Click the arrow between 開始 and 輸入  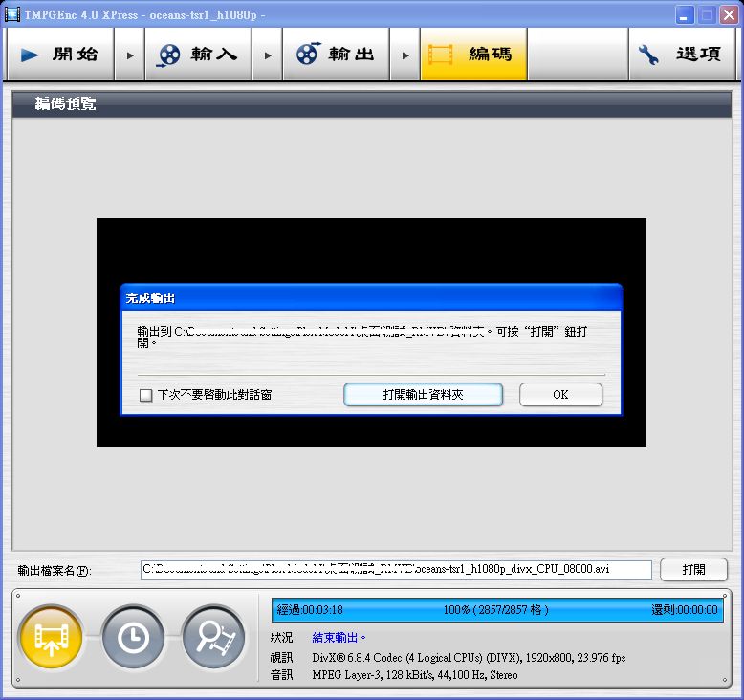(x=129, y=55)
